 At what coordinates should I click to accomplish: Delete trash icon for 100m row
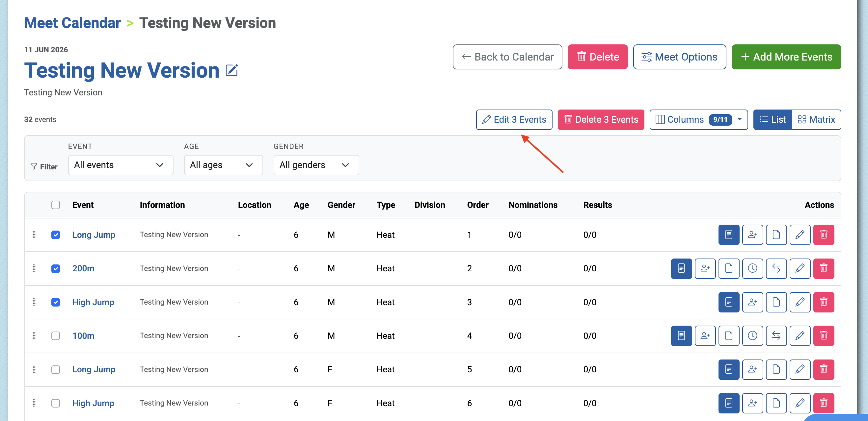click(x=824, y=335)
